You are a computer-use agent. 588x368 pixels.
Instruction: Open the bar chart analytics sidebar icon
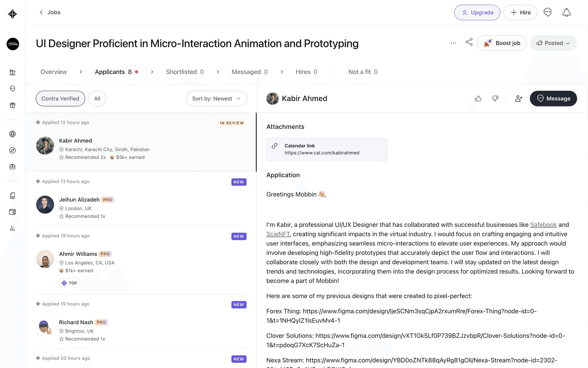pyautogui.click(x=13, y=228)
